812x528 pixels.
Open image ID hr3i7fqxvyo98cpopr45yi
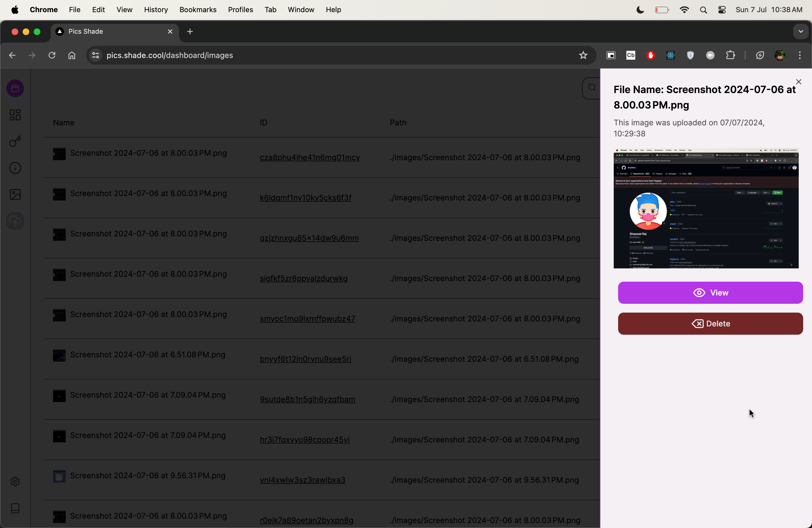coord(305,440)
